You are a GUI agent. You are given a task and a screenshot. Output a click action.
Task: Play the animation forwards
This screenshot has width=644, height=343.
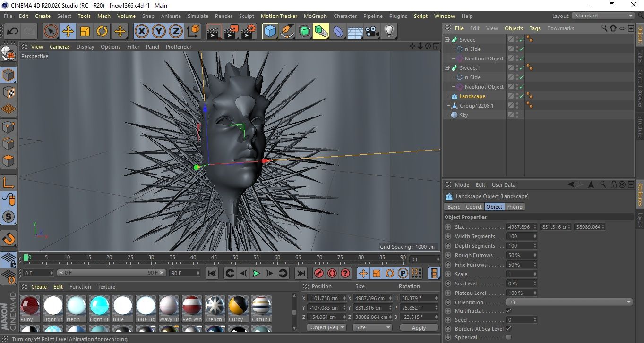(256, 273)
